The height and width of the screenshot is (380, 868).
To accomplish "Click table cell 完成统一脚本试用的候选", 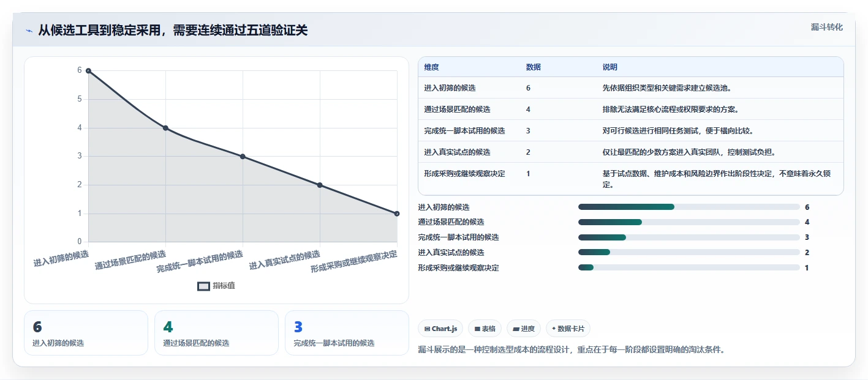I will [464, 131].
